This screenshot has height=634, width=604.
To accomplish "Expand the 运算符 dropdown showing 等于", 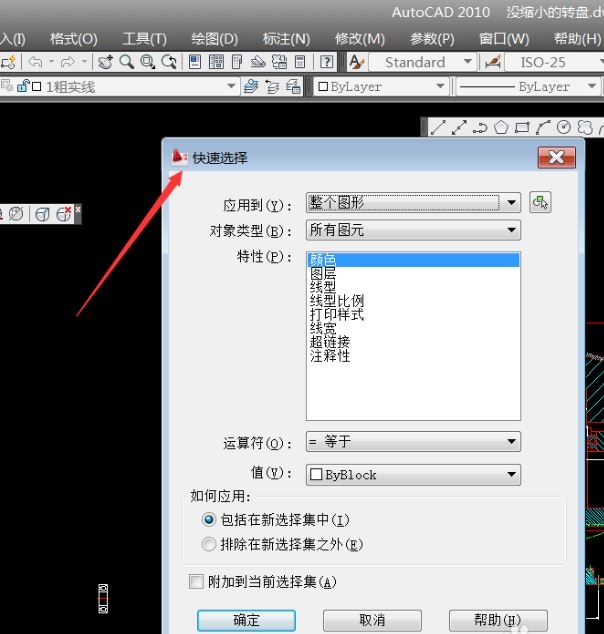I will pos(413,441).
